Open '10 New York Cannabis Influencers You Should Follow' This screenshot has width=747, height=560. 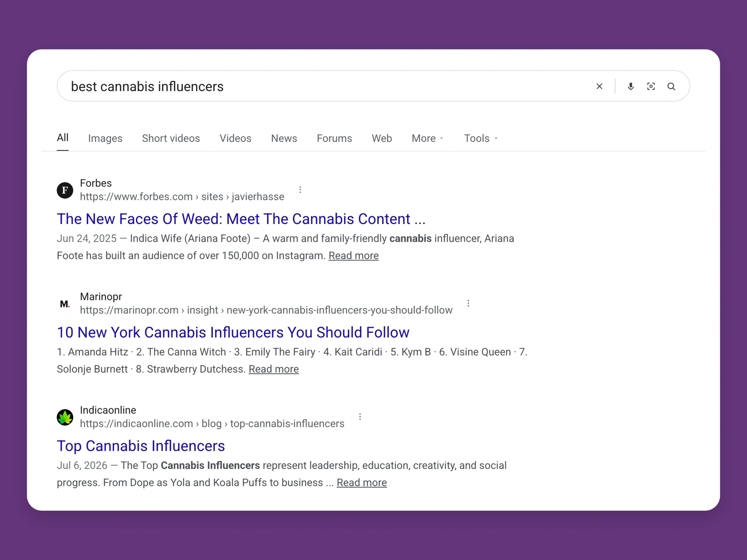coord(233,332)
